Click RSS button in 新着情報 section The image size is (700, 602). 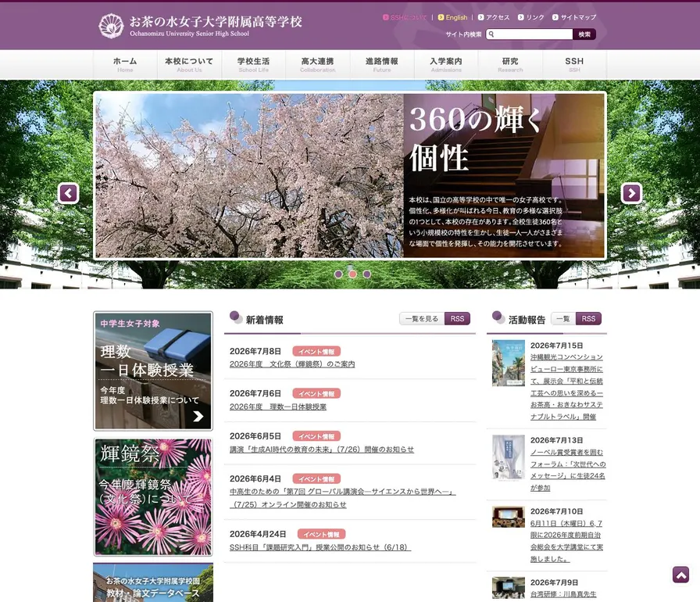coord(457,318)
